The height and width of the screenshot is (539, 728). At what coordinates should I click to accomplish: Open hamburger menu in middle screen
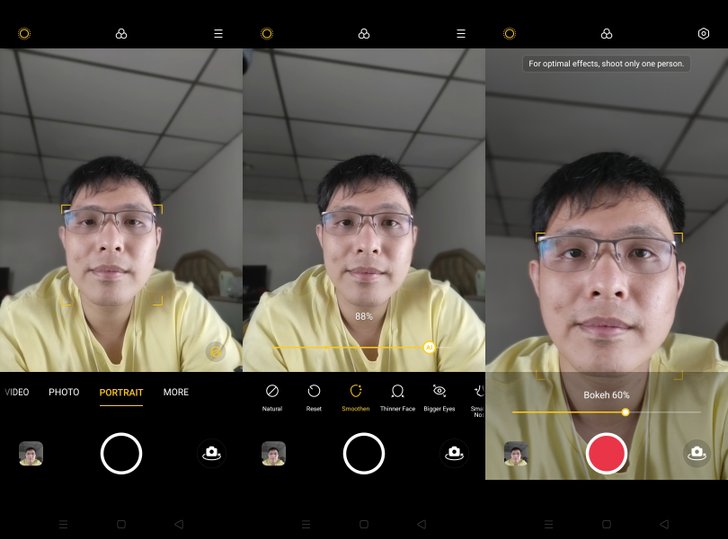coord(461,33)
